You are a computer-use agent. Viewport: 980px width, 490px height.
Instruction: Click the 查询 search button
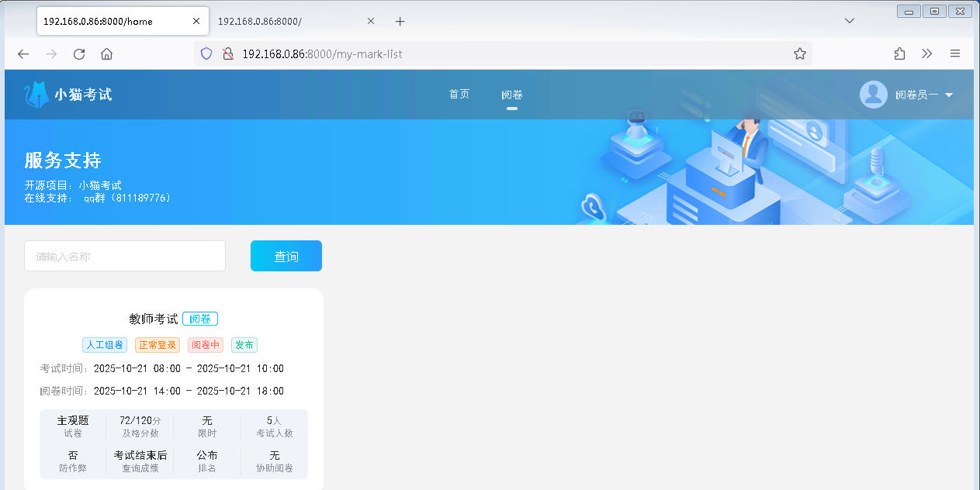(286, 256)
